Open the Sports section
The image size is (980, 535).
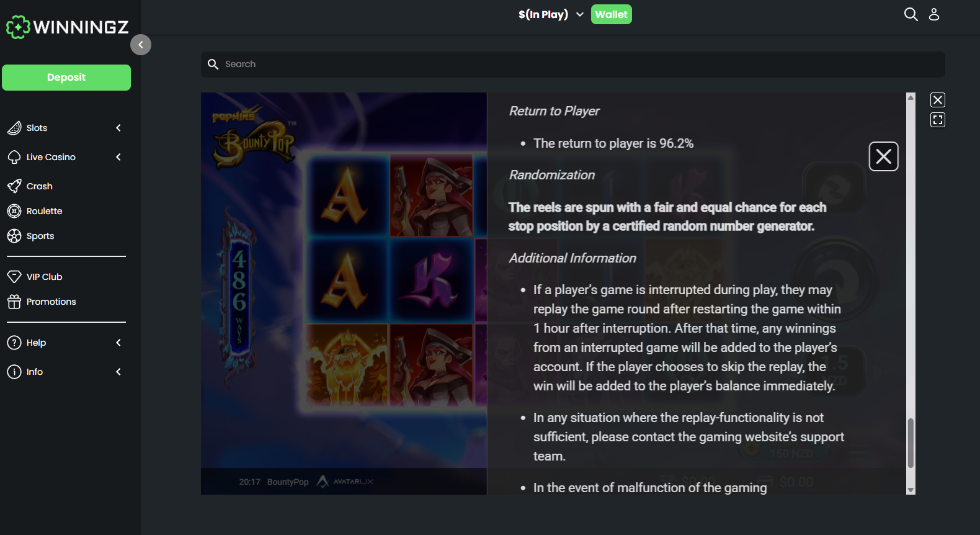40,236
